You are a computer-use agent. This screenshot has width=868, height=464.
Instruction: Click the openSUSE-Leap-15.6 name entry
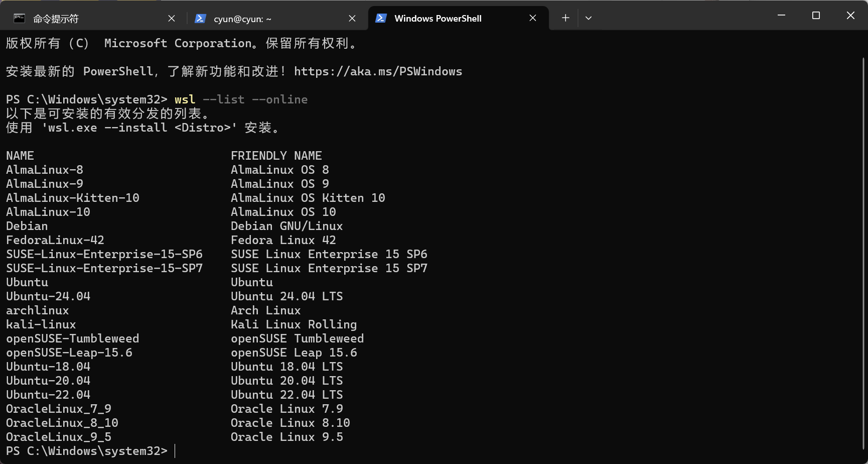[69, 353]
